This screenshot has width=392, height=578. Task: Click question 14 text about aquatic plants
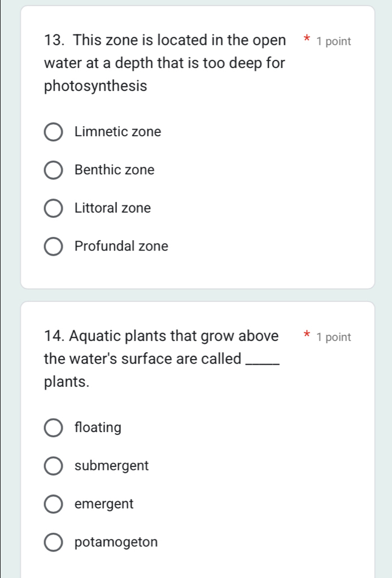[x=161, y=359]
